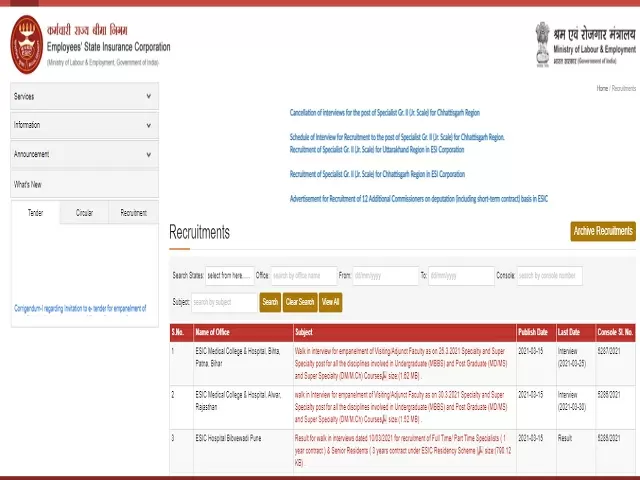Expand the Services menu
Screen dimensions: 640x480
tap(148, 97)
